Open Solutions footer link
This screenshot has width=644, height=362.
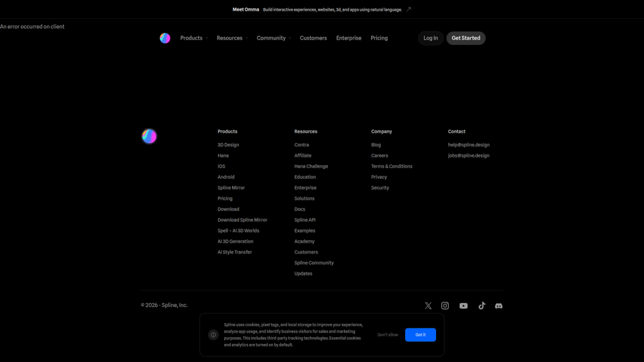[305, 198]
